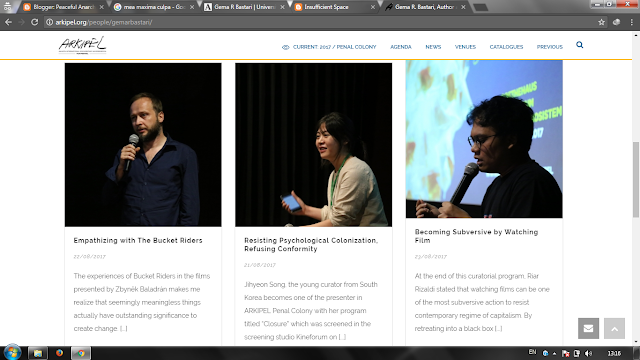Click the back-to-top arrow button

(614, 328)
